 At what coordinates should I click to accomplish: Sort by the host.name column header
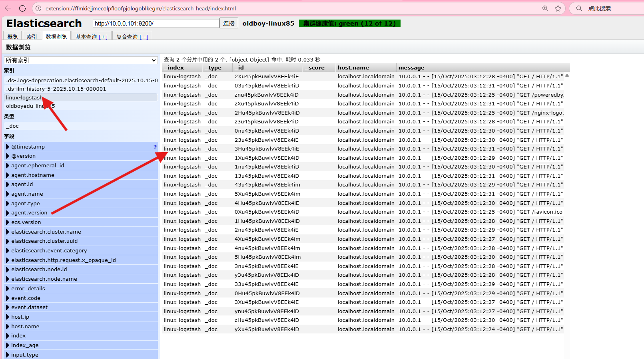[x=366, y=67]
